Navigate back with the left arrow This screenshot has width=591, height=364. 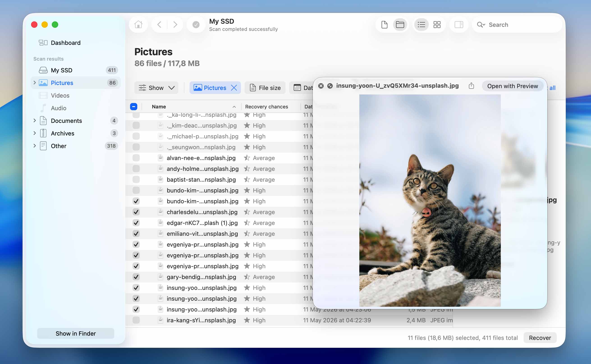coord(159,25)
